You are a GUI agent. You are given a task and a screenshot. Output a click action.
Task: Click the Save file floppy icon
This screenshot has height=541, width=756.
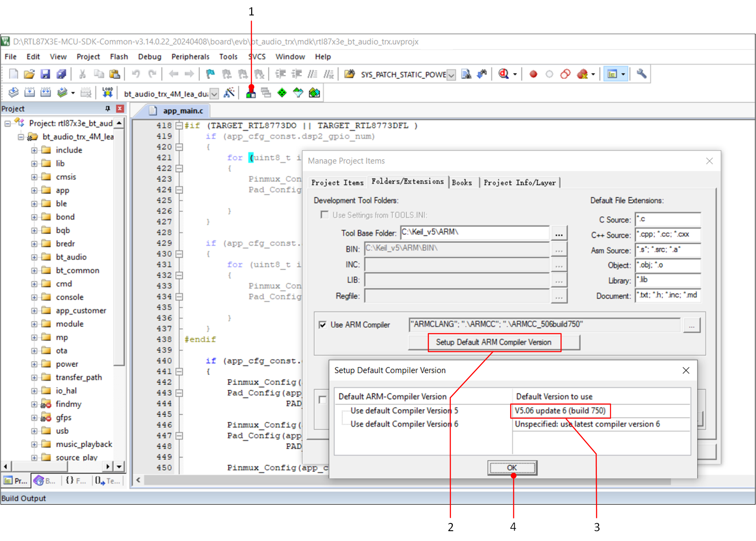(45, 74)
